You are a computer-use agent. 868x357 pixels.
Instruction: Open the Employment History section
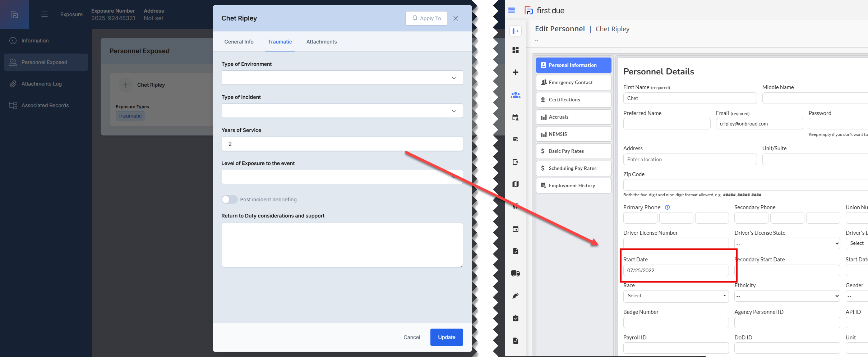click(x=573, y=186)
